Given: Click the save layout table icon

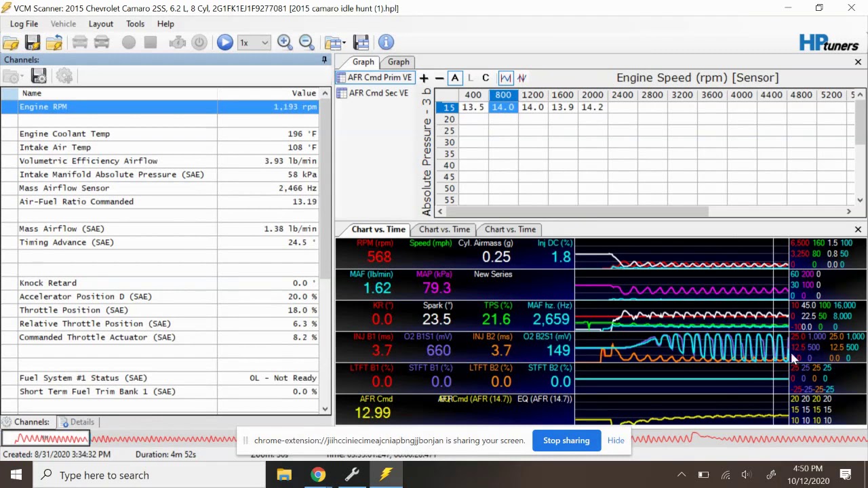Looking at the screenshot, I should [361, 43].
